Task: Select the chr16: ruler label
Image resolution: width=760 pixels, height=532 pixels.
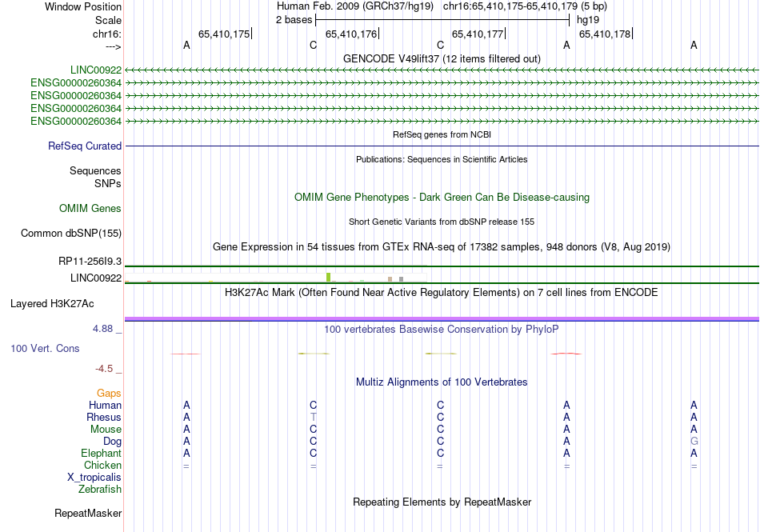Action: (107, 34)
